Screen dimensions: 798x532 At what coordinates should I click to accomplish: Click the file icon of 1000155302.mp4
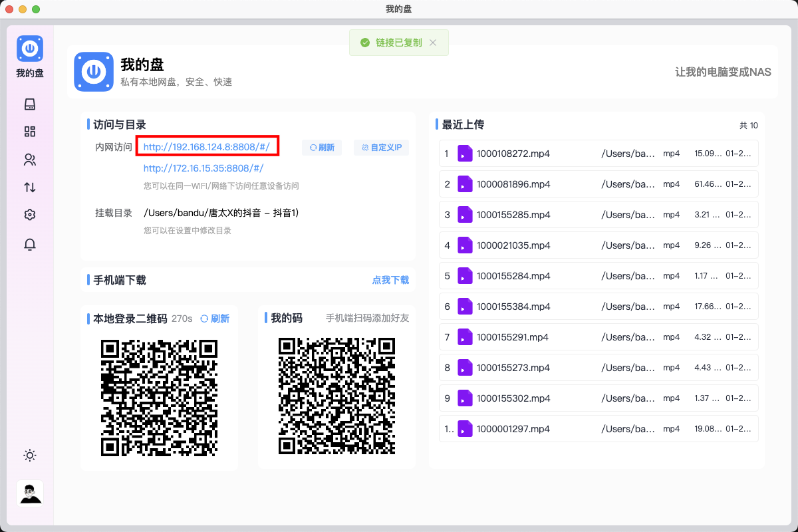point(465,398)
